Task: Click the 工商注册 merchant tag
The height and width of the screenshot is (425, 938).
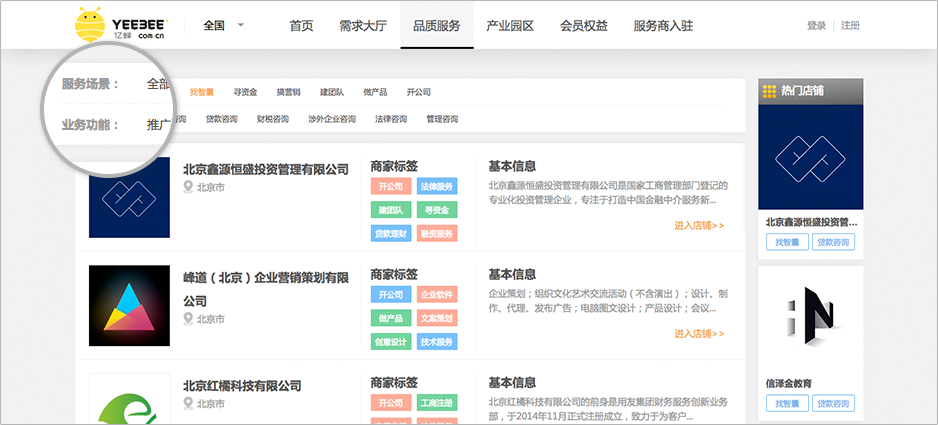Action: (437, 402)
